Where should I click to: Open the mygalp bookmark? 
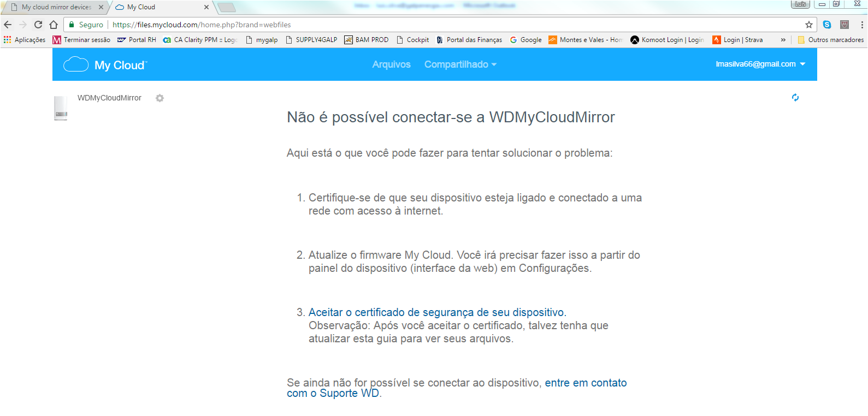pos(262,40)
